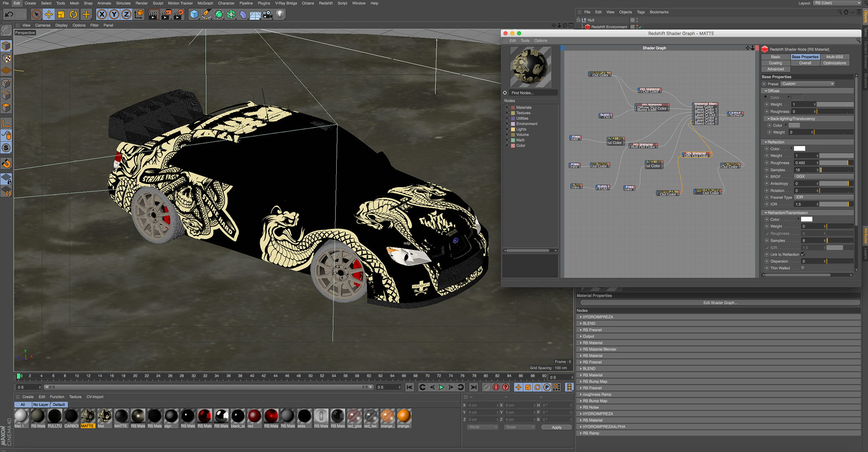Click the Cube primitive icon

[194, 14]
